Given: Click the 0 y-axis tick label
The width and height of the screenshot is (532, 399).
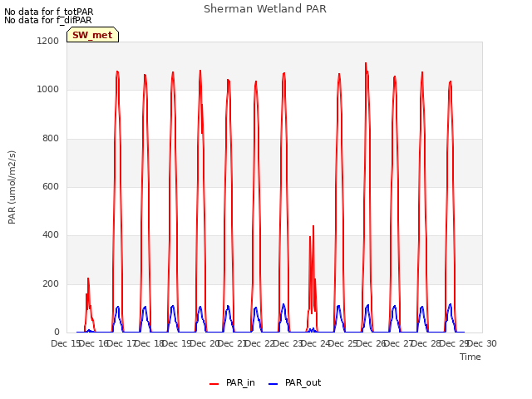Looking at the screenshot, I should click(x=57, y=332).
